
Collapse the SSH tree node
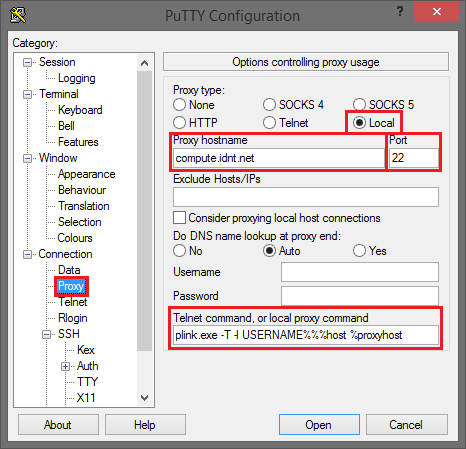click(x=46, y=334)
